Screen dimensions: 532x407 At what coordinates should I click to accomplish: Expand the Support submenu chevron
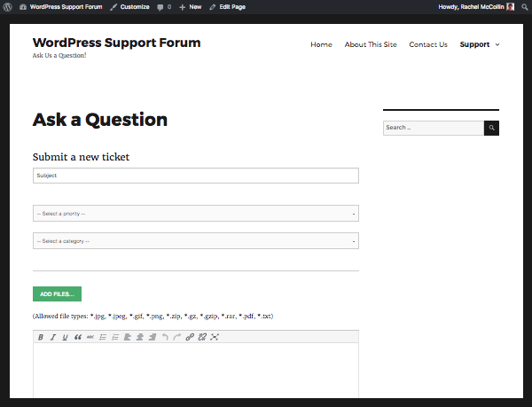click(497, 44)
